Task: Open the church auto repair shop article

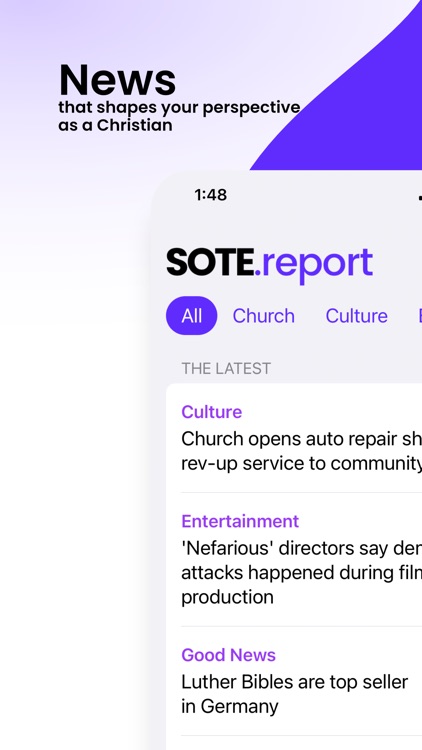Action: 301,451
